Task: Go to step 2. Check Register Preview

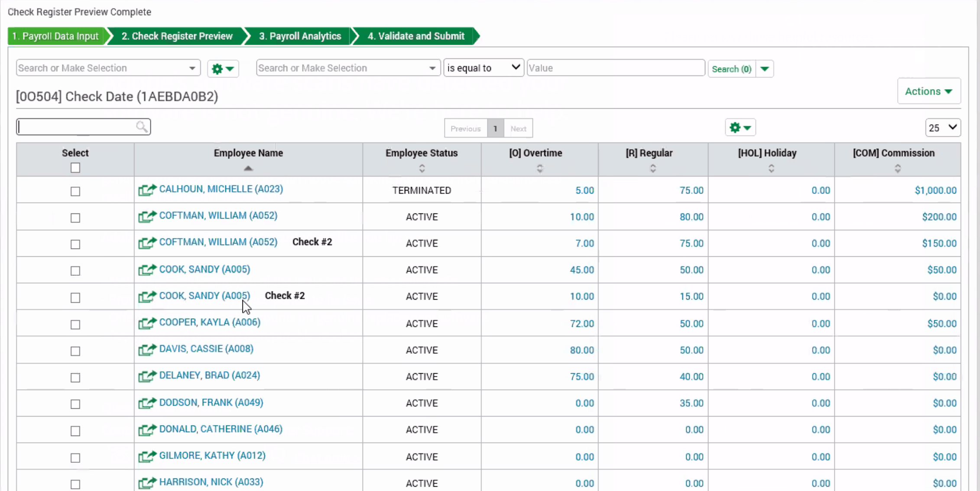Action: pyautogui.click(x=177, y=36)
